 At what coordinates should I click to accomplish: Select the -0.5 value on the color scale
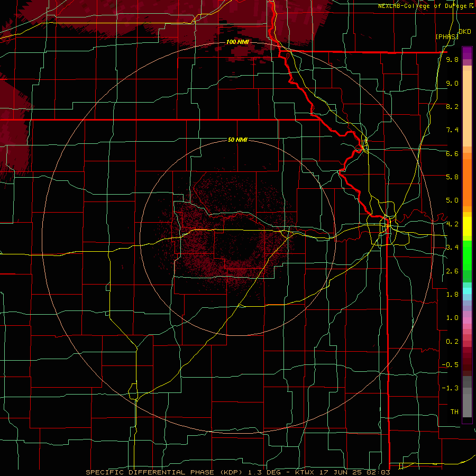click(450, 365)
